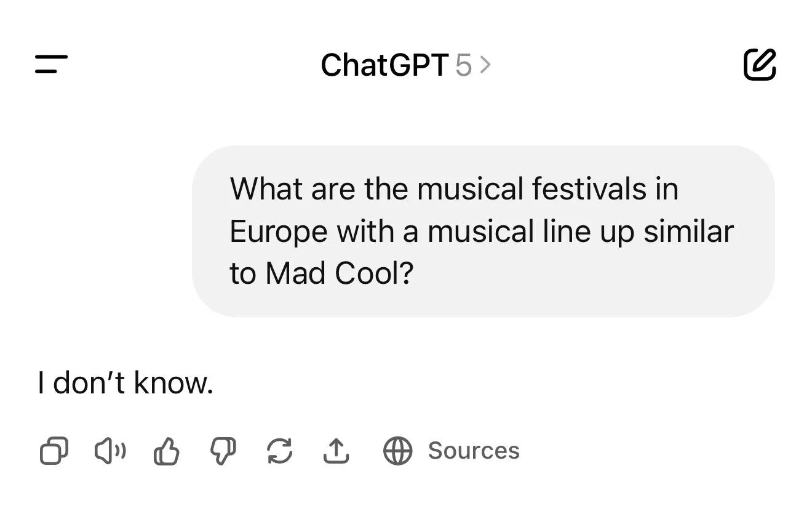Expand the model picker chevron after 5
The height and width of the screenshot is (511, 812).
pos(485,65)
